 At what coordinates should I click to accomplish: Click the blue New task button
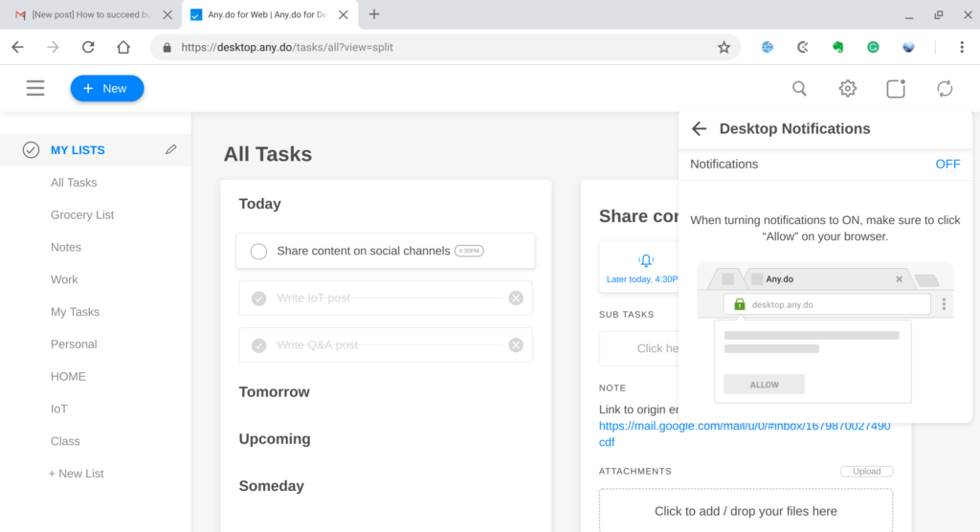click(107, 88)
